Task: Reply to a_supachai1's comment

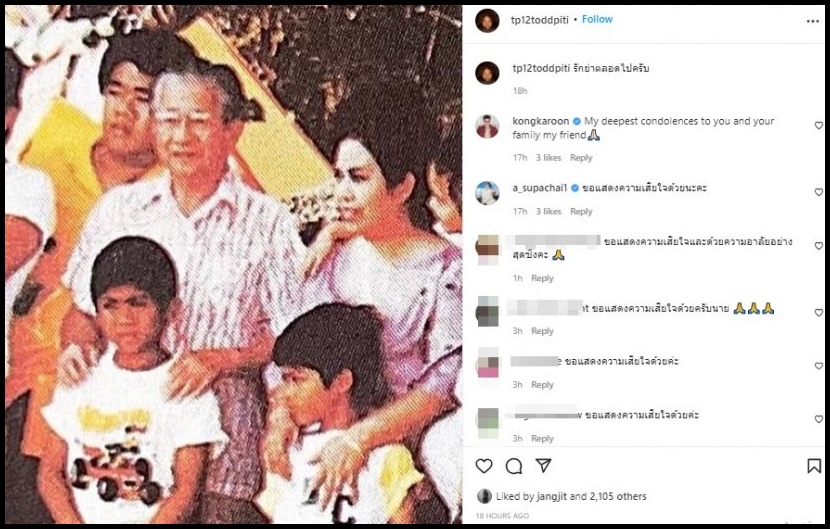Action: (581, 211)
